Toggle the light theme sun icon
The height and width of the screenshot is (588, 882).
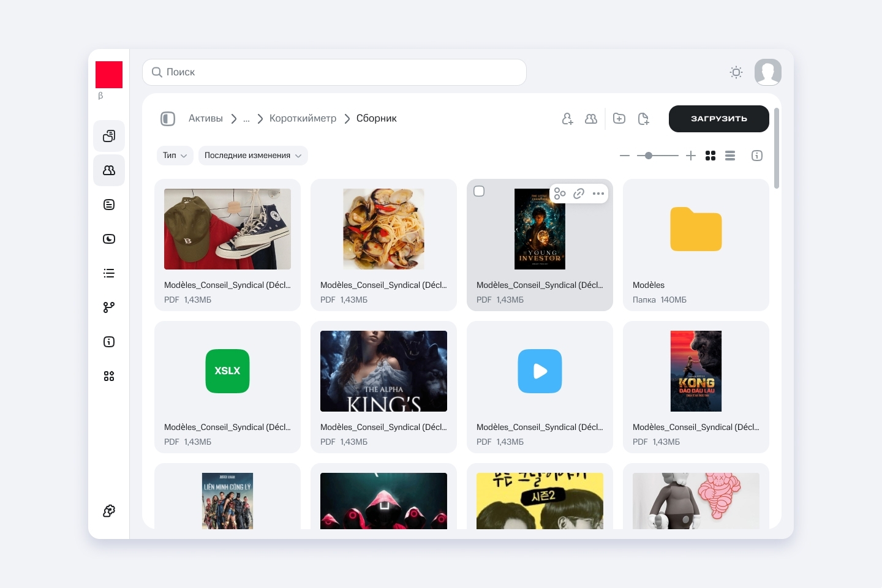coord(736,72)
